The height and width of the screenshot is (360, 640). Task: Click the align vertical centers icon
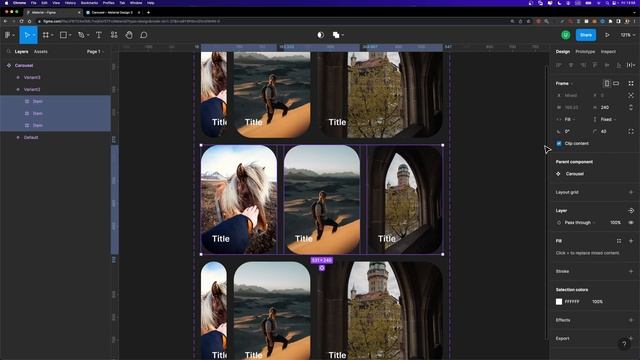(607, 65)
